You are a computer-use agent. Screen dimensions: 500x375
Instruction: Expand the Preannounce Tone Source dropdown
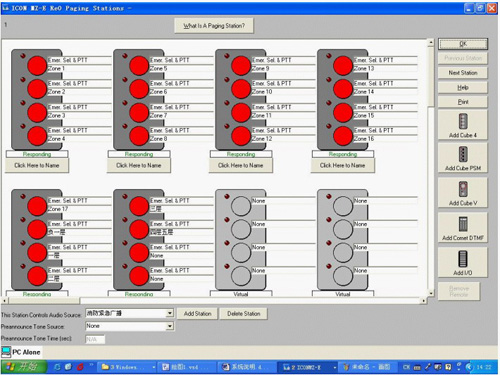tap(170, 326)
